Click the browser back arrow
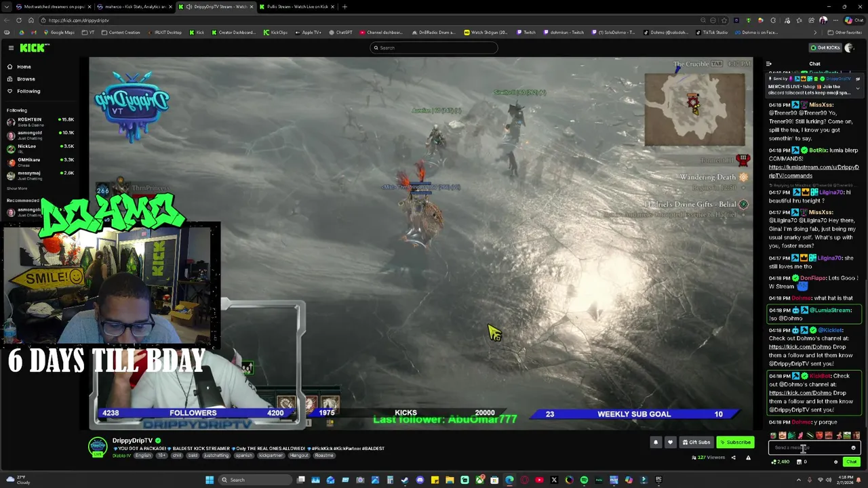Image resolution: width=868 pixels, height=488 pixels. point(7,20)
